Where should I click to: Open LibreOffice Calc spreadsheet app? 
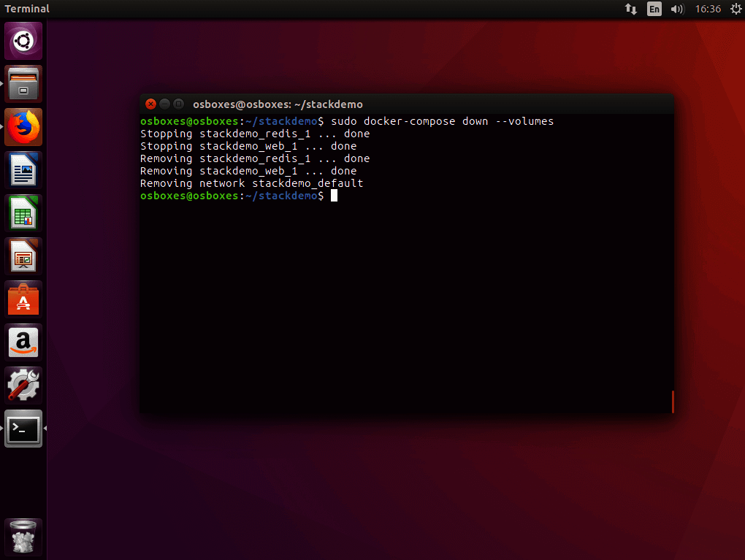23,213
